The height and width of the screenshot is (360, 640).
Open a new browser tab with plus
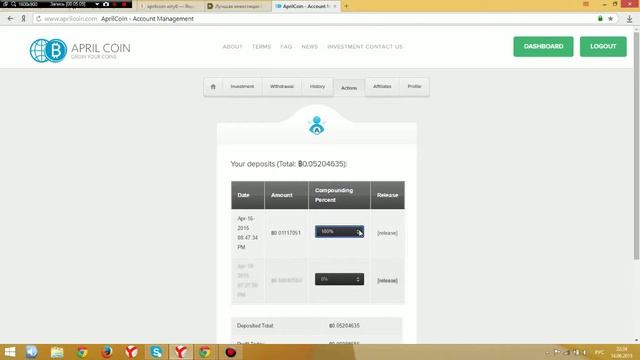[x=346, y=6]
